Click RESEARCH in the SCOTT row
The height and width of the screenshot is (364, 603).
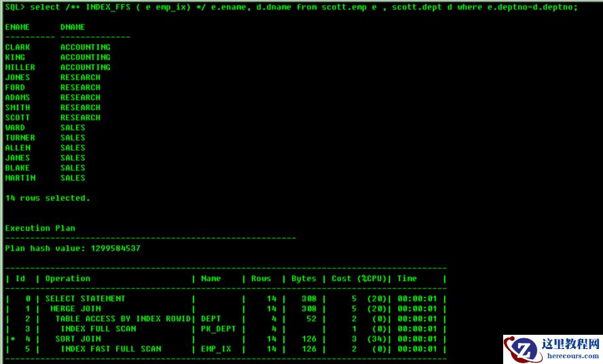coord(80,117)
